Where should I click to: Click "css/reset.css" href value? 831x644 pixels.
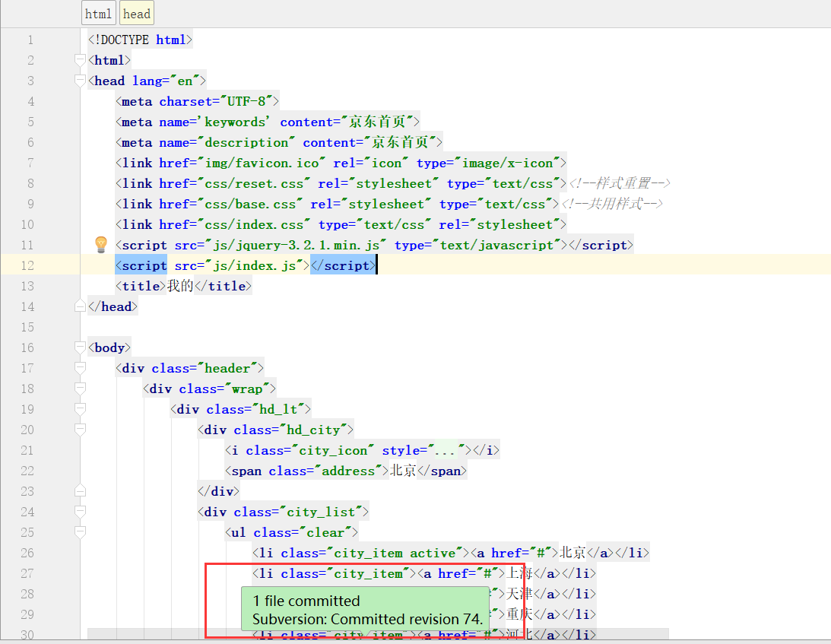(254, 183)
